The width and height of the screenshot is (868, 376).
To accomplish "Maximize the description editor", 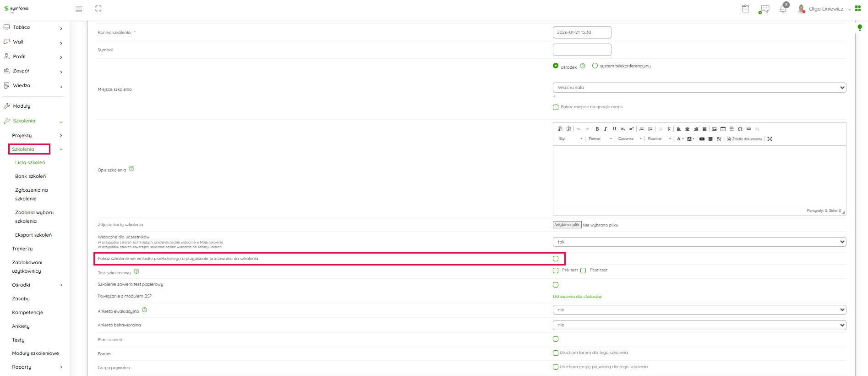I will click(770, 139).
